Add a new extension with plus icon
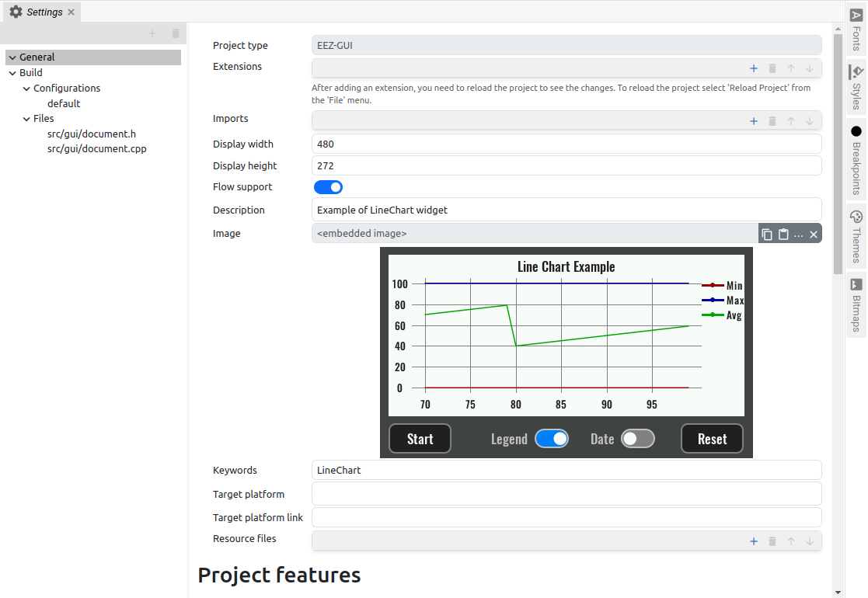 coord(754,68)
